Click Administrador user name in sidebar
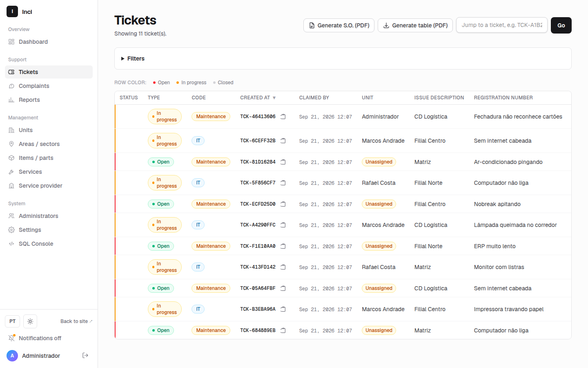588x368 pixels. 41,356
